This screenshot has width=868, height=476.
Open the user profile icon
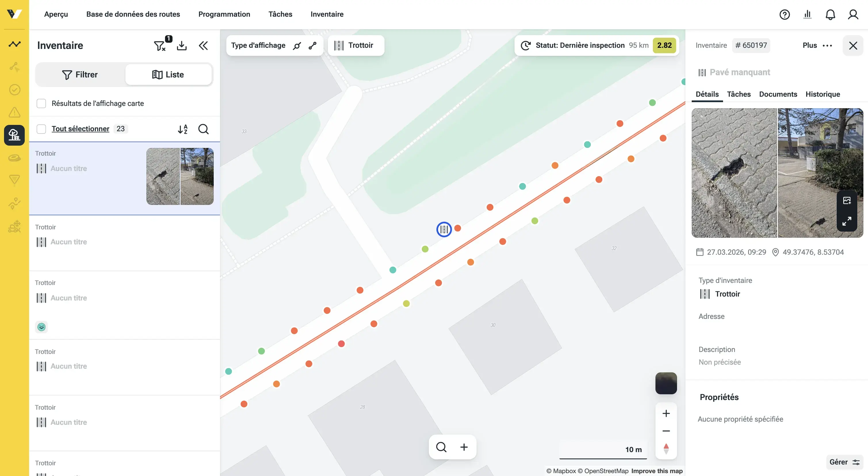pos(853,14)
